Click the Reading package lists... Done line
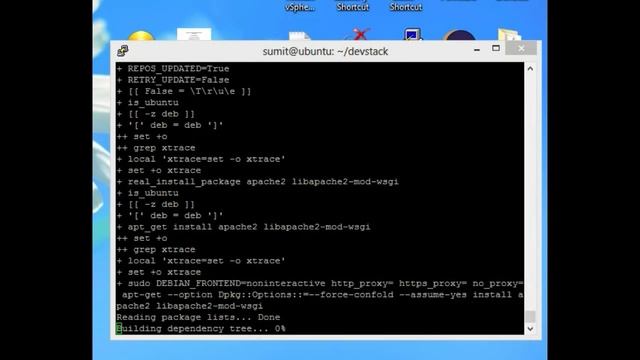 (198, 317)
